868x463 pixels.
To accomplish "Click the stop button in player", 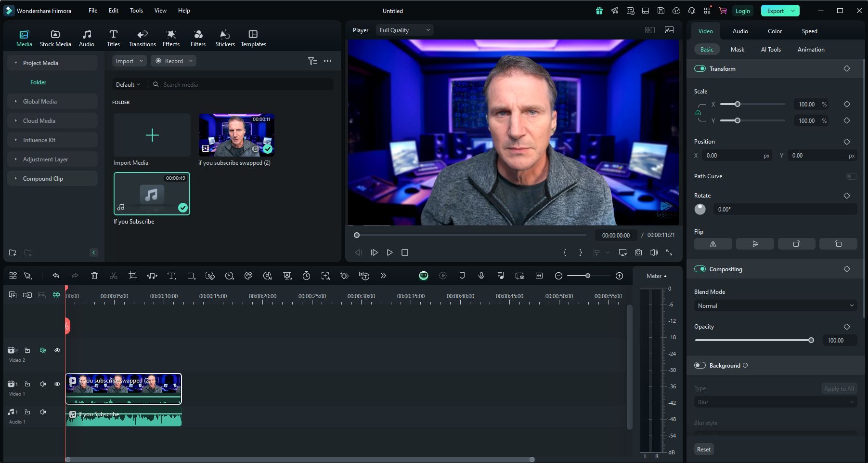I will [405, 252].
